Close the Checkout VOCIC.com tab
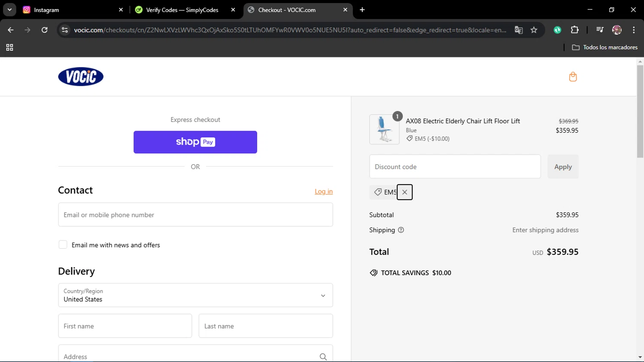The width and height of the screenshot is (644, 362). 345,9
